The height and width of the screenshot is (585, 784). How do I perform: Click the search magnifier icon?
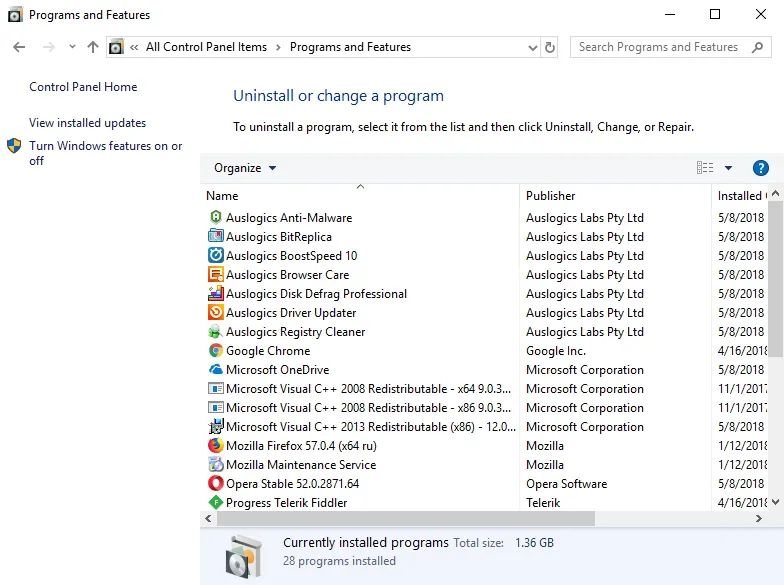[x=758, y=47]
